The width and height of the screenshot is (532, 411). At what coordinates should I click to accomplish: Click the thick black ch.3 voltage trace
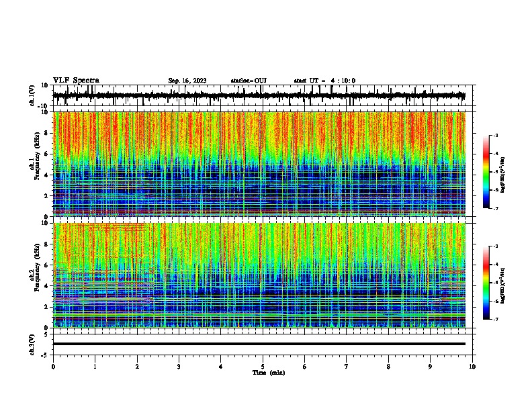pyautogui.click(x=259, y=344)
